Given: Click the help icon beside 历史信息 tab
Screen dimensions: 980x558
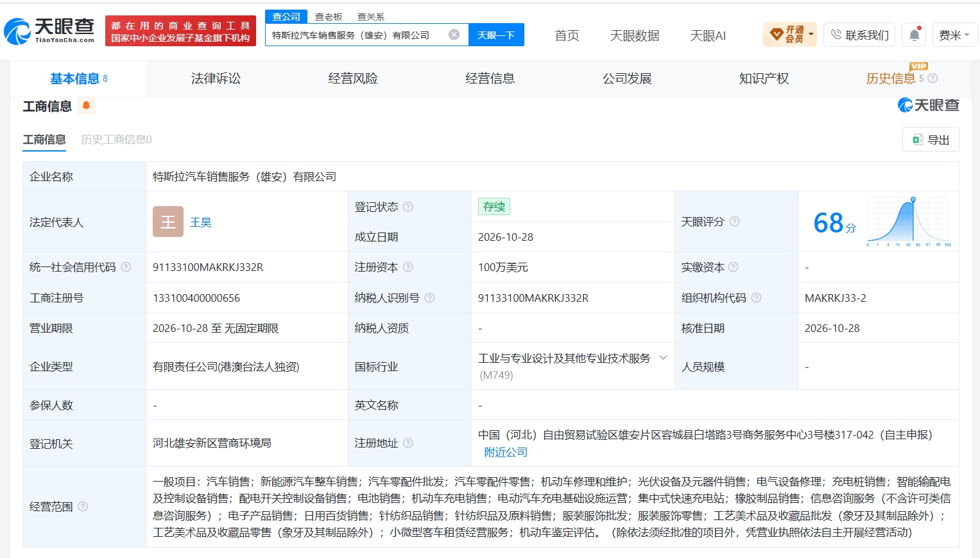Looking at the screenshot, I should click(933, 78).
